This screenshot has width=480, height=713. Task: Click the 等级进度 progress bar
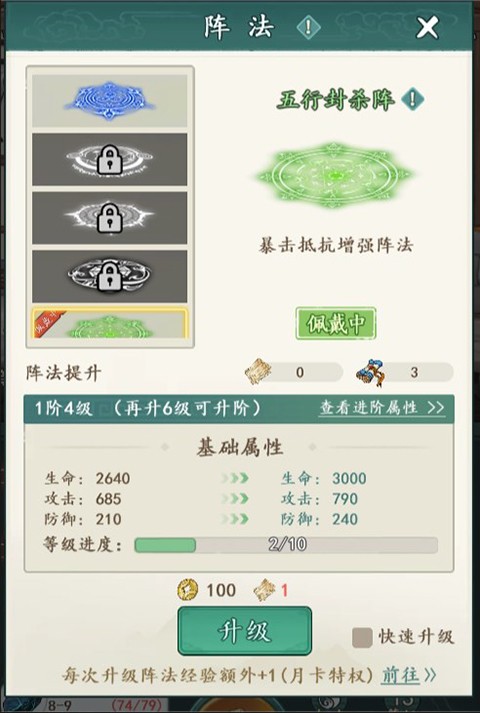click(286, 545)
